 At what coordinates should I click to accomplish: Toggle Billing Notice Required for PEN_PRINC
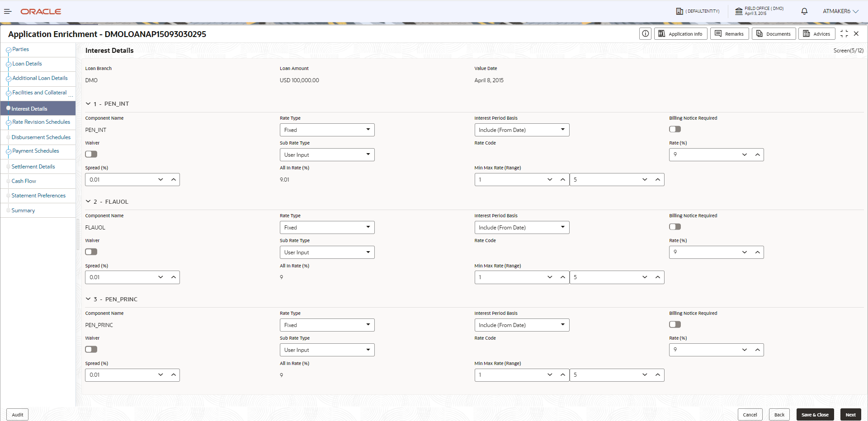tap(675, 324)
